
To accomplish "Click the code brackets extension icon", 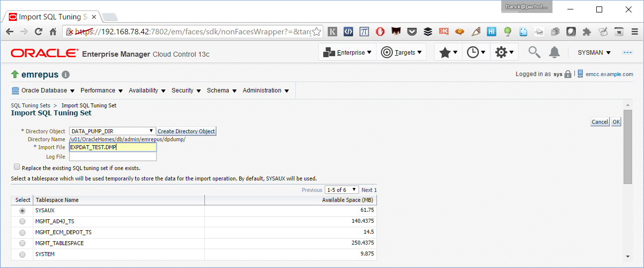I will [348, 31].
